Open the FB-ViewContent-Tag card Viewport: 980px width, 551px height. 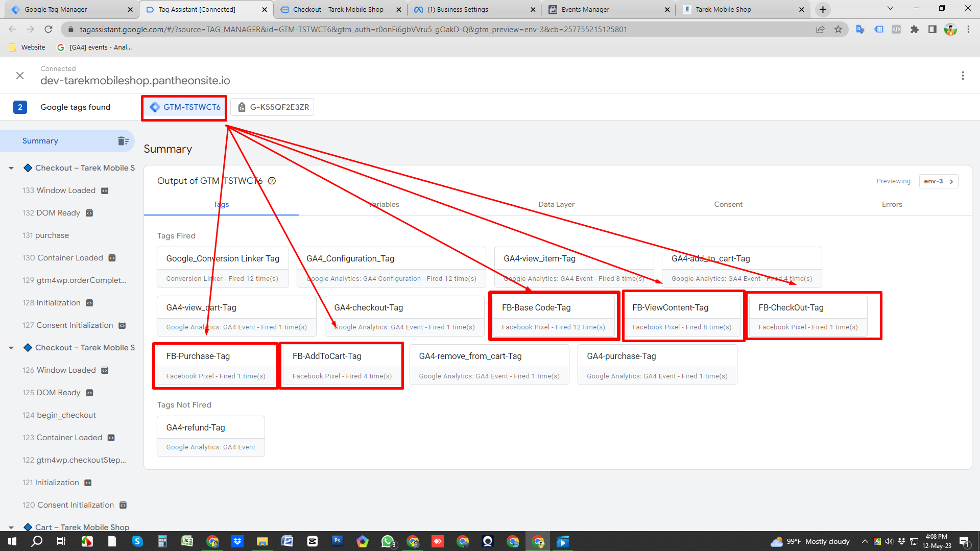[682, 317]
